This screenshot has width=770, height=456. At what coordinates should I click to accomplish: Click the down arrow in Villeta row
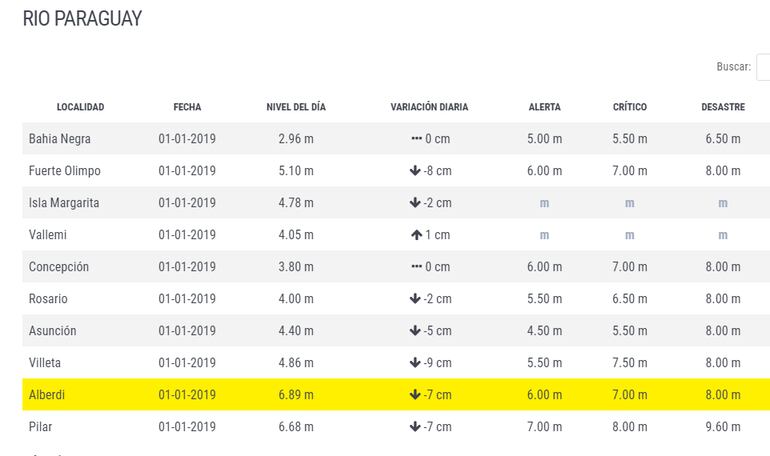tap(415, 363)
